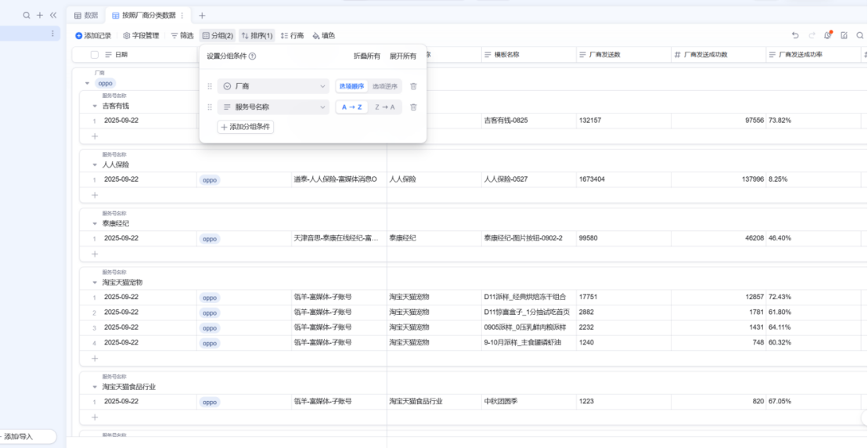Open the 排序(1) sort menu
The width and height of the screenshot is (868, 448).
point(257,35)
